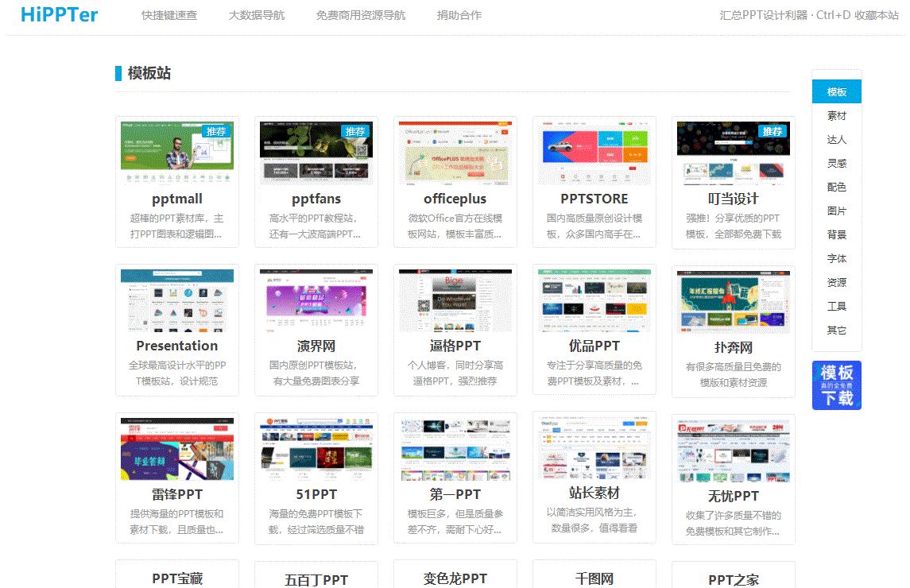Select the 模板 category tab
This screenshot has width=910, height=588.
[835, 91]
